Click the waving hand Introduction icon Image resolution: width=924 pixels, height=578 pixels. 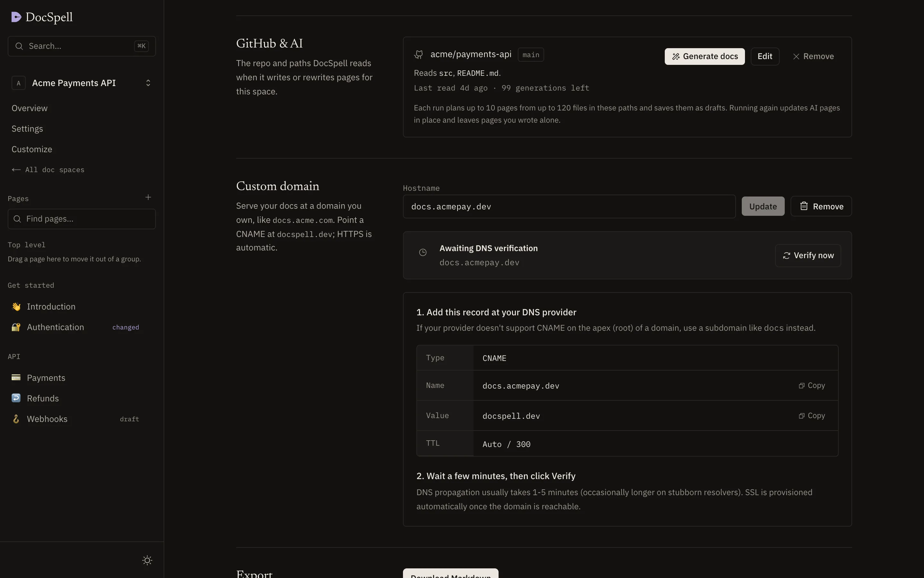pyautogui.click(x=16, y=307)
